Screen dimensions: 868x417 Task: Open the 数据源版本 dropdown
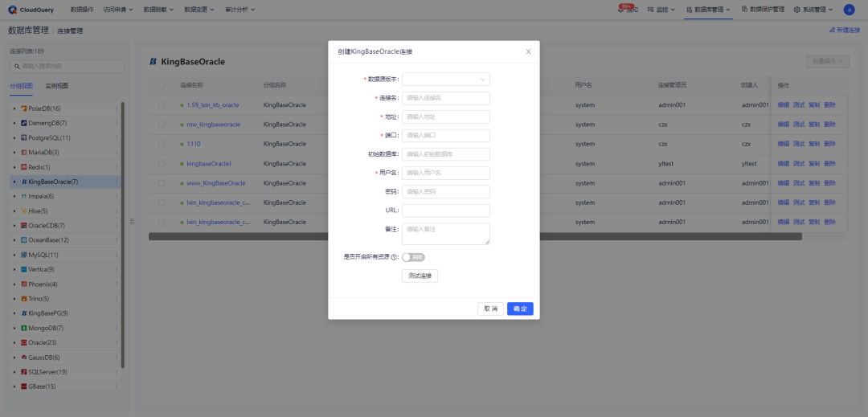point(445,80)
